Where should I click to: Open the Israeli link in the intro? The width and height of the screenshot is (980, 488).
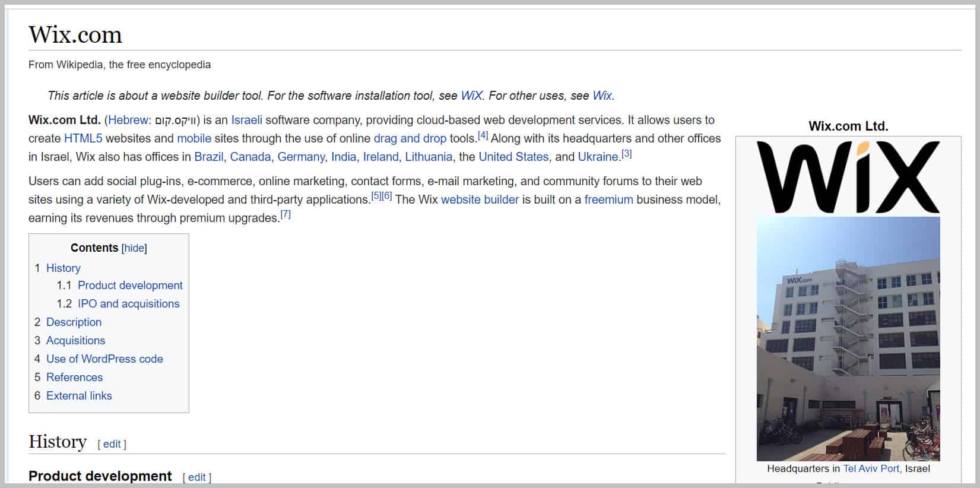pos(246,120)
